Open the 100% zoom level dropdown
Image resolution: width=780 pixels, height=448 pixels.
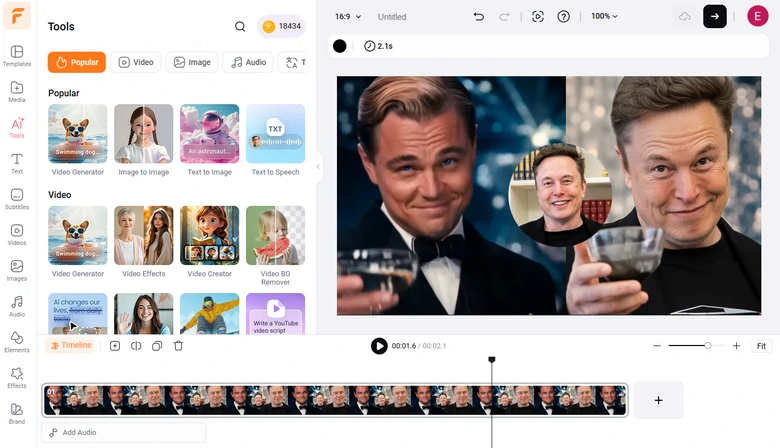click(604, 17)
